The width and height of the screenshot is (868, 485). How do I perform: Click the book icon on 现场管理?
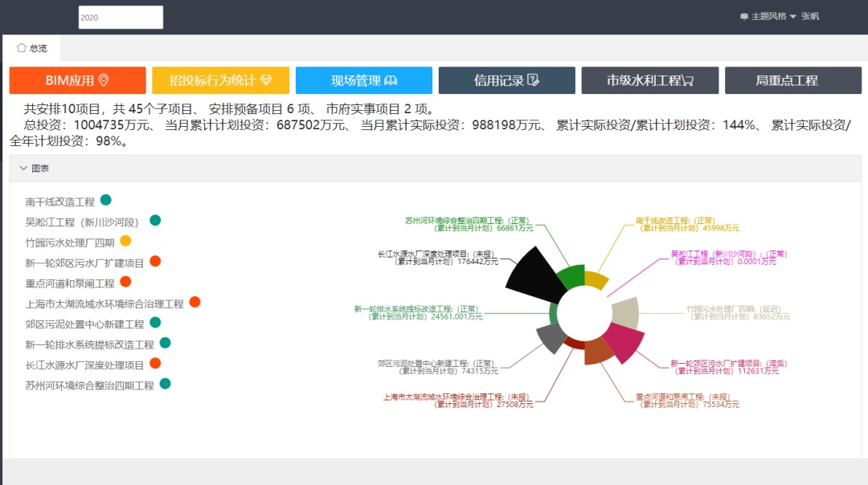391,80
